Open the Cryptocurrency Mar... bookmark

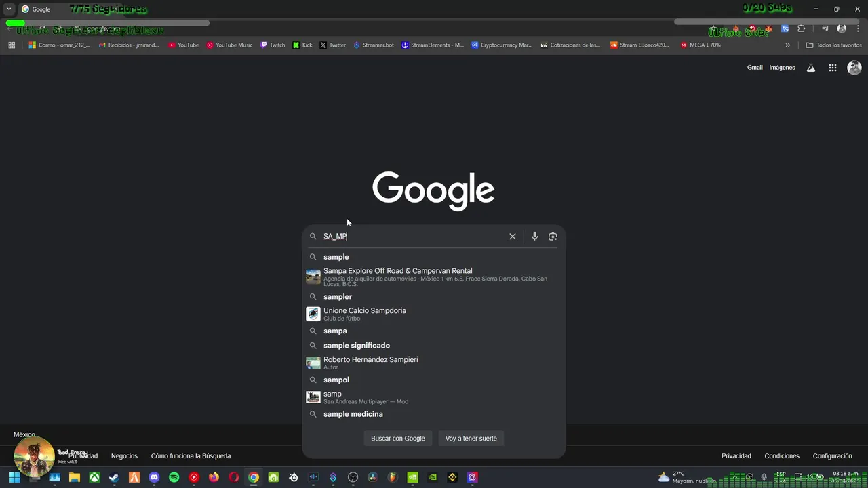click(x=502, y=45)
